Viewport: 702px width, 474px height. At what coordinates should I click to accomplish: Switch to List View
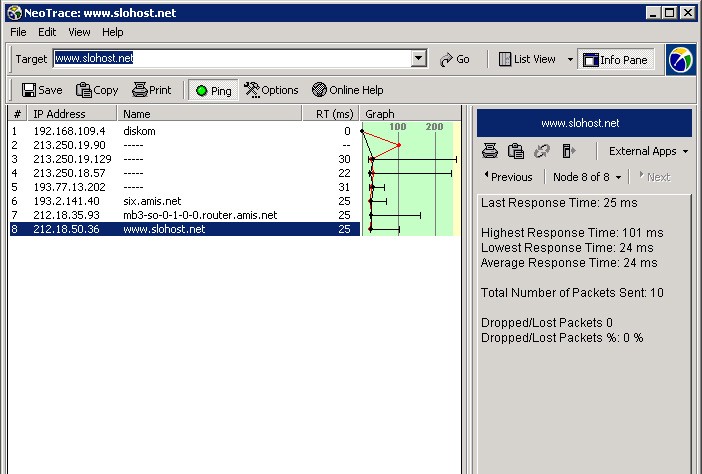[x=527, y=59]
